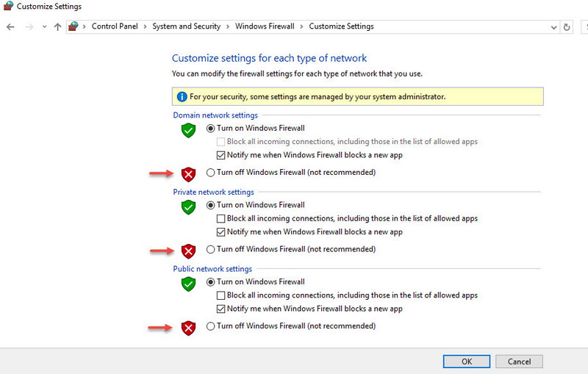Click the Domain network settings heading
The height and width of the screenshot is (374, 588).
215,115
